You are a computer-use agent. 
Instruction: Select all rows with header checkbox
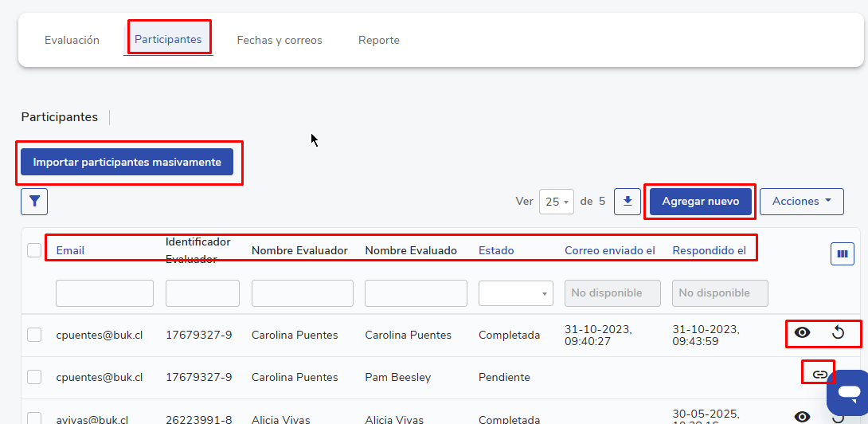tap(34, 250)
